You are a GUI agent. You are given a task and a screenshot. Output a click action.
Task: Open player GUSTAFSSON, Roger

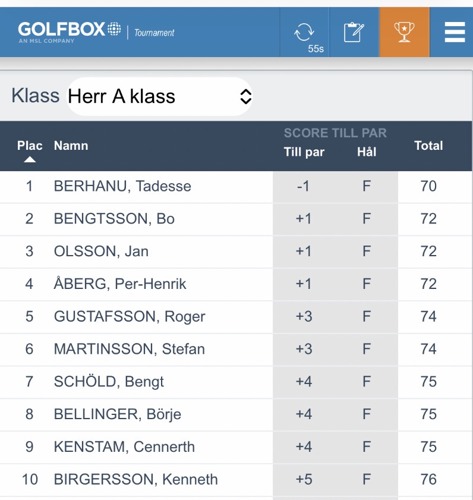point(129,316)
